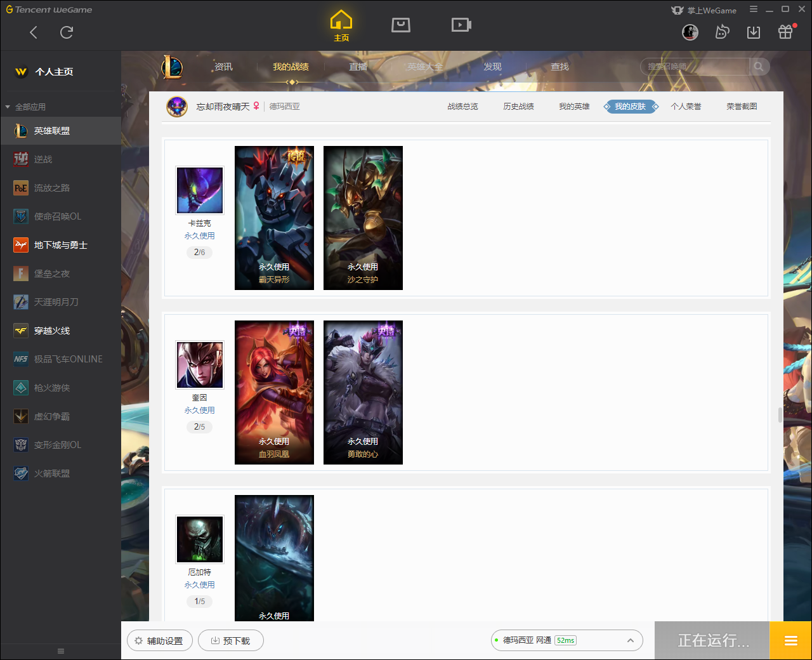The height and width of the screenshot is (660, 812).
Task: Open 个人主页 personal homepage
Action: click(x=44, y=72)
